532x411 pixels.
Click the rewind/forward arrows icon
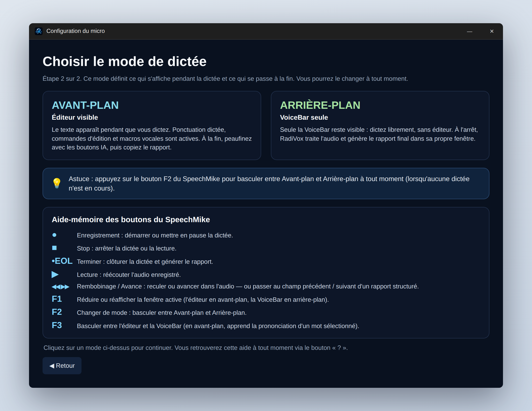60,287
